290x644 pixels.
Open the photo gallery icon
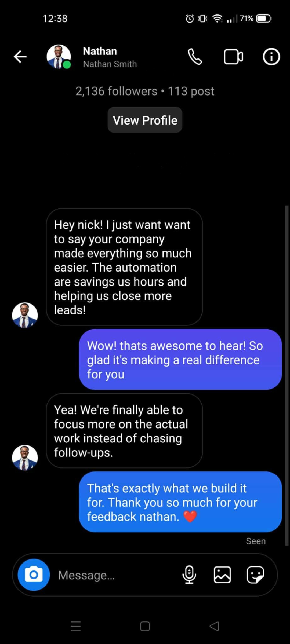(x=222, y=575)
